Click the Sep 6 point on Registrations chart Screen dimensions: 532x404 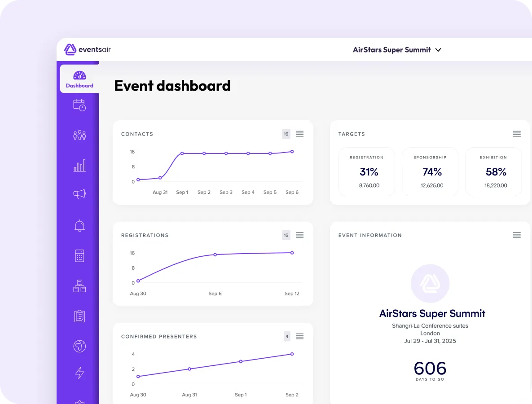coord(215,255)
